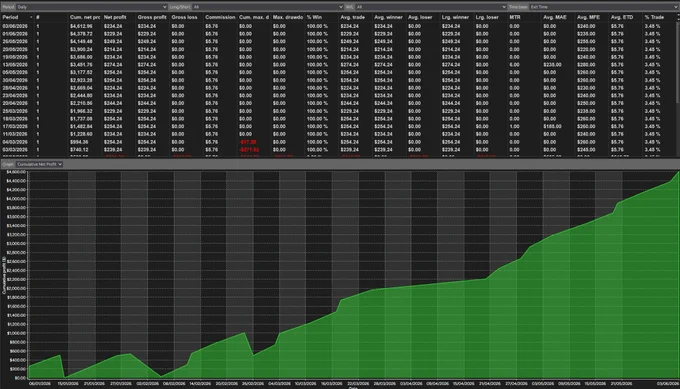This screenshot has width=680, height=389.
Task: Click the Avg. MAE $185.00 cell
Action: (x=552, y=127)
